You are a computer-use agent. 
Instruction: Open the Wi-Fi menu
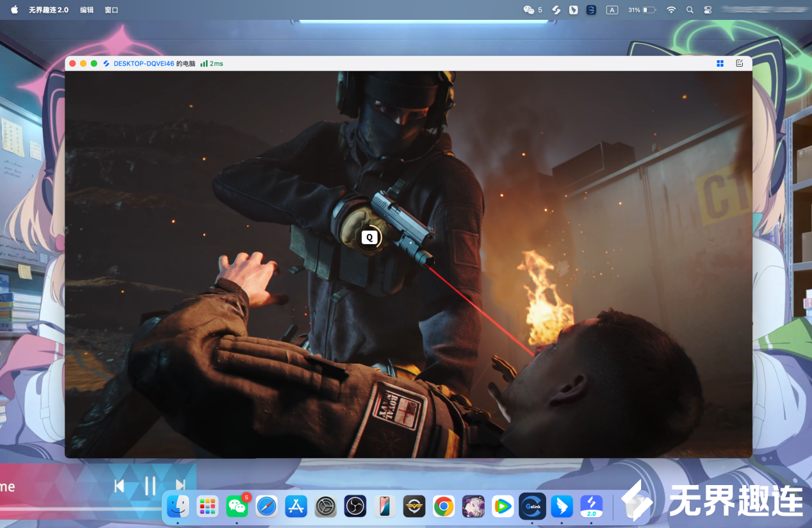pos(671,10)
